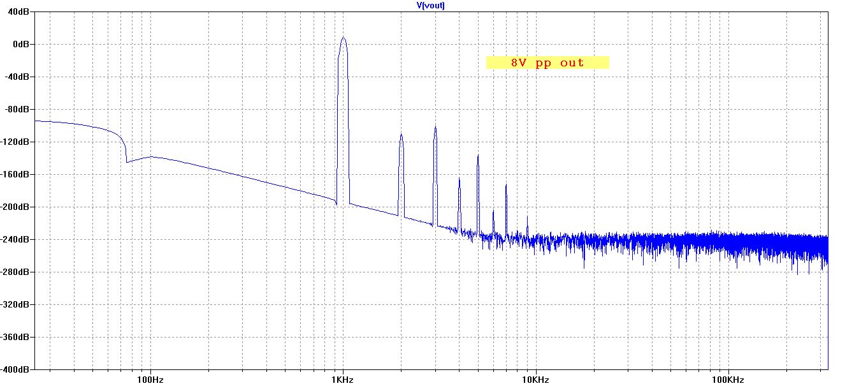Click the 10KHz frequency label
868x386 pixels.
pos(535,379)
